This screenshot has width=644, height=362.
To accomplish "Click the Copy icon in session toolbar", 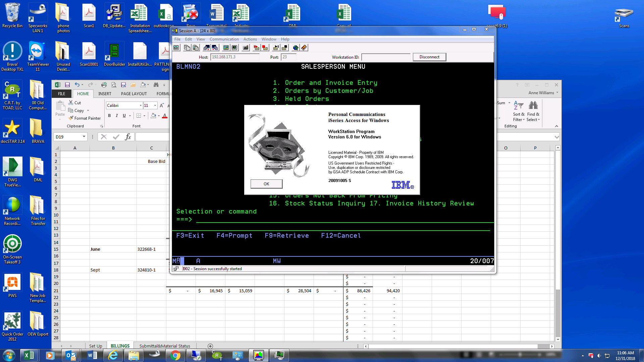I will tap(187, 48).
